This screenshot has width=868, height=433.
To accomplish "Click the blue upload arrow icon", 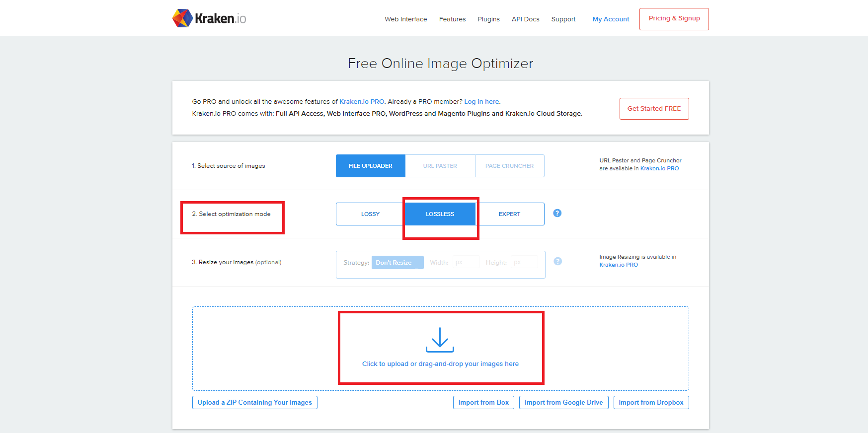I will (x=440, y=340).
